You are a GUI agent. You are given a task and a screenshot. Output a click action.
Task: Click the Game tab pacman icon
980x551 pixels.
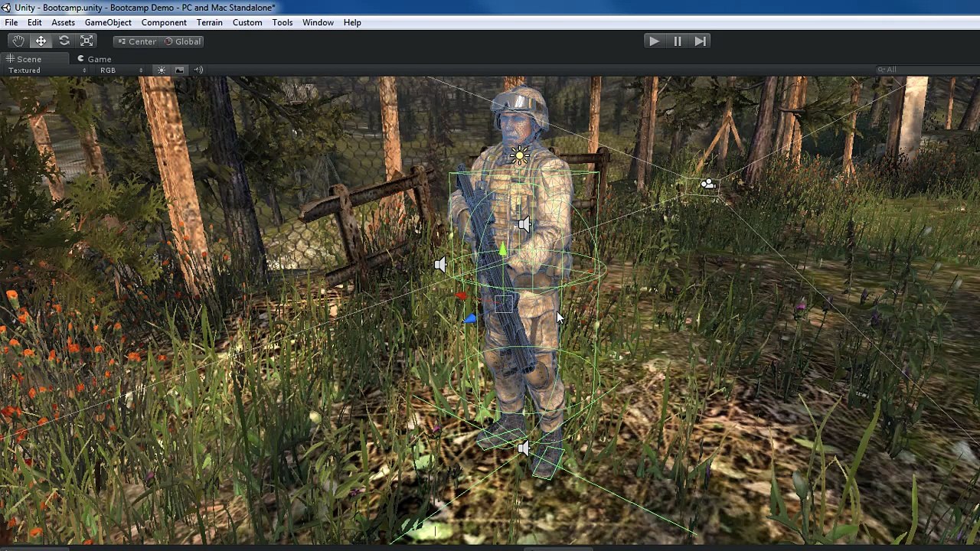pyautogui.click(x=80, y=59)
